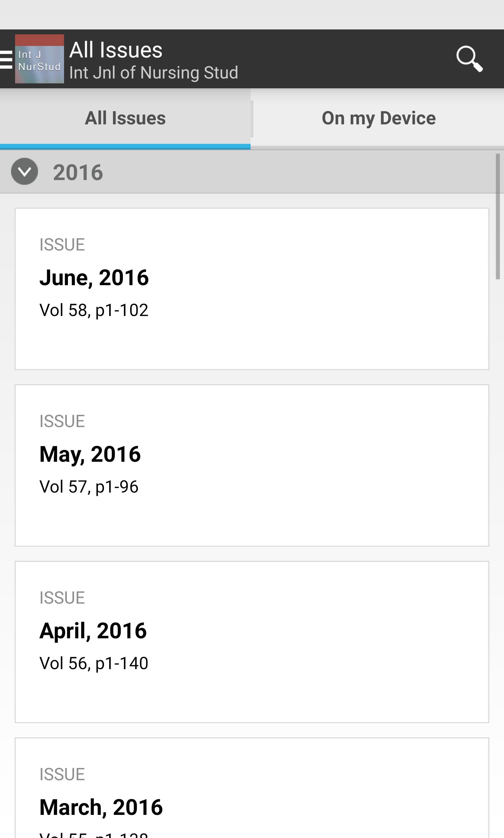Select Vol 56, p1-140 text

[94, 664]
